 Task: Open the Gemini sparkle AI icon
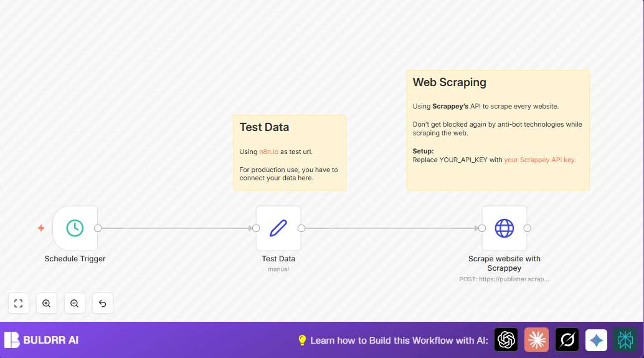(597, 340)
